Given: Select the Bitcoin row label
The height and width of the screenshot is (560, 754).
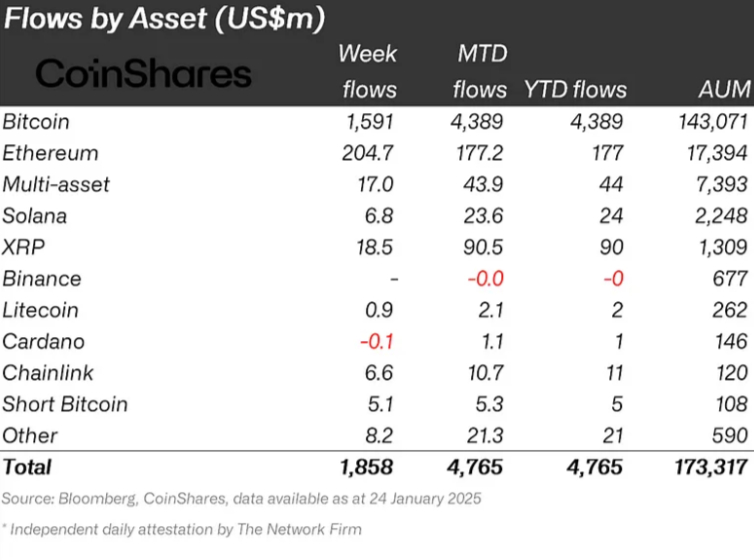Looking at the screenshot, I should [x=36, y=121].
